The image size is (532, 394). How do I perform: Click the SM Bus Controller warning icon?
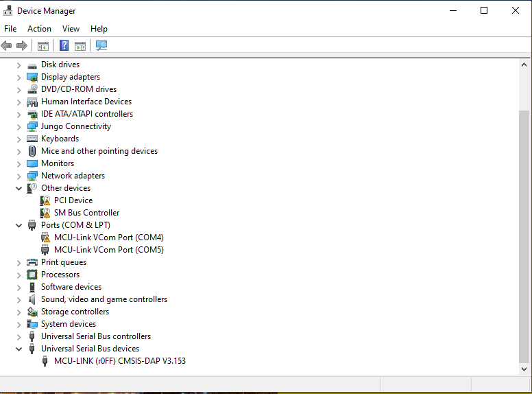(45, 213)
